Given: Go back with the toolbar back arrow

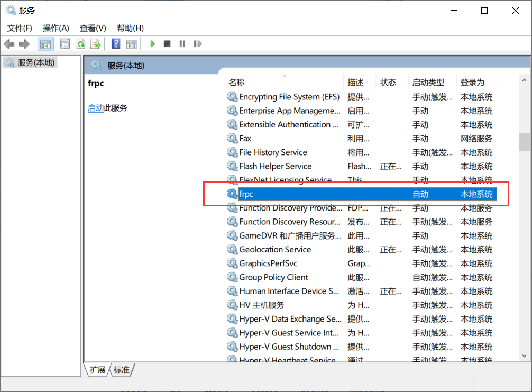Looking at the screenshot, I should [9, 44].
